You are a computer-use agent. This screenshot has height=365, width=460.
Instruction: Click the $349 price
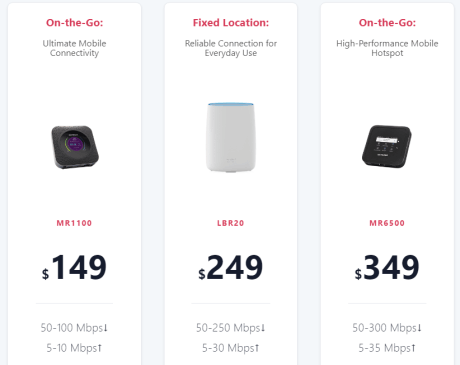click(x=387, y=267)
